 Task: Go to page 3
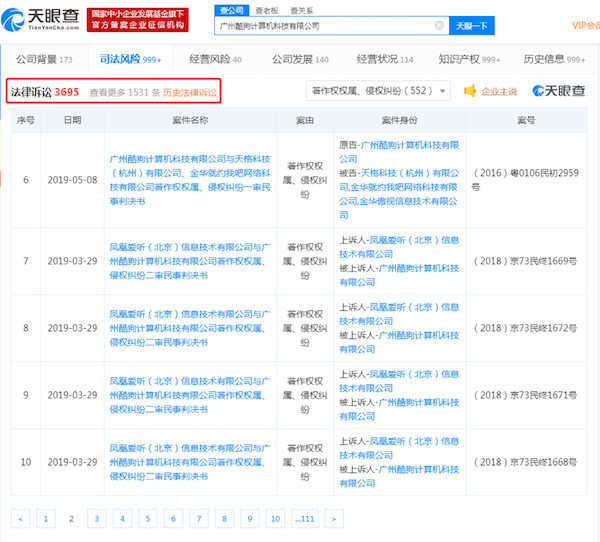[x=97, y=519]
